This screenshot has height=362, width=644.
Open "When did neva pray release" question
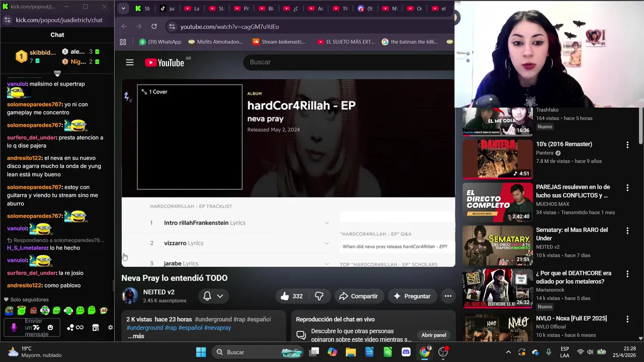pos(395,246)
